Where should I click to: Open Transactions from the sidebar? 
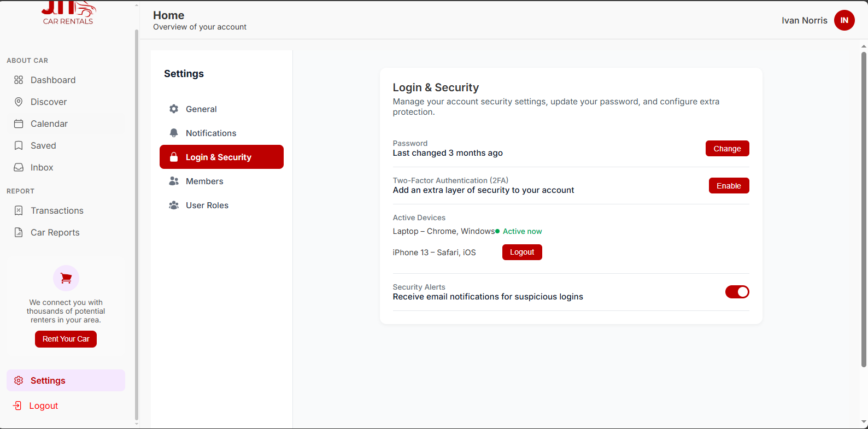click(66, 210)
